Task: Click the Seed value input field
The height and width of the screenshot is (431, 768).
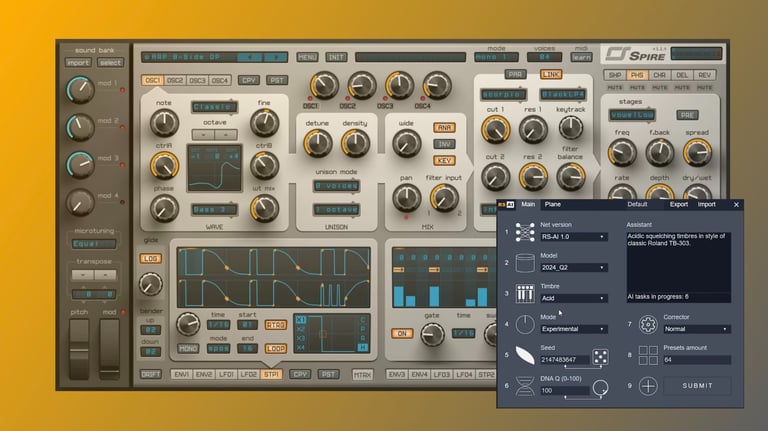Action: pyautogui.click(x=565, y=359)
